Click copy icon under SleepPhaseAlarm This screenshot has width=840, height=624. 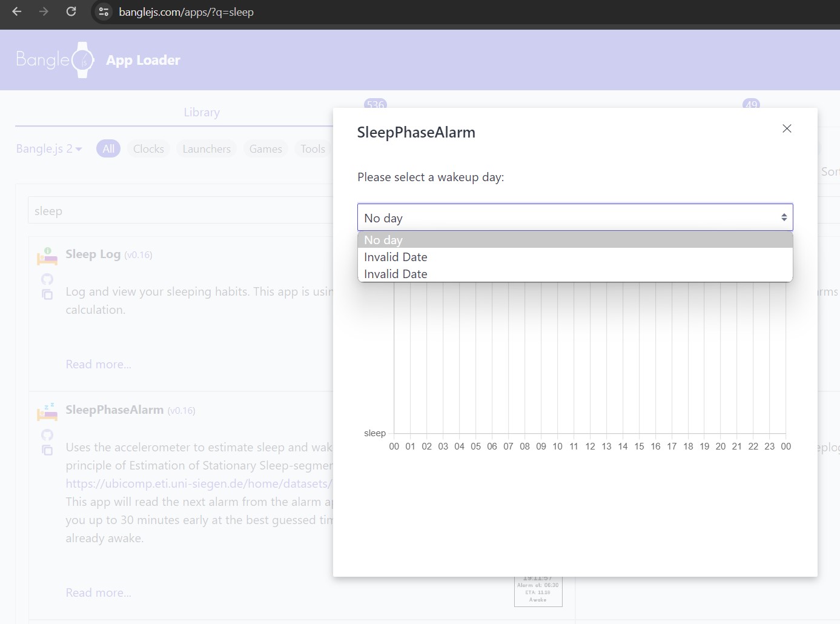click(x=47, y=450)
